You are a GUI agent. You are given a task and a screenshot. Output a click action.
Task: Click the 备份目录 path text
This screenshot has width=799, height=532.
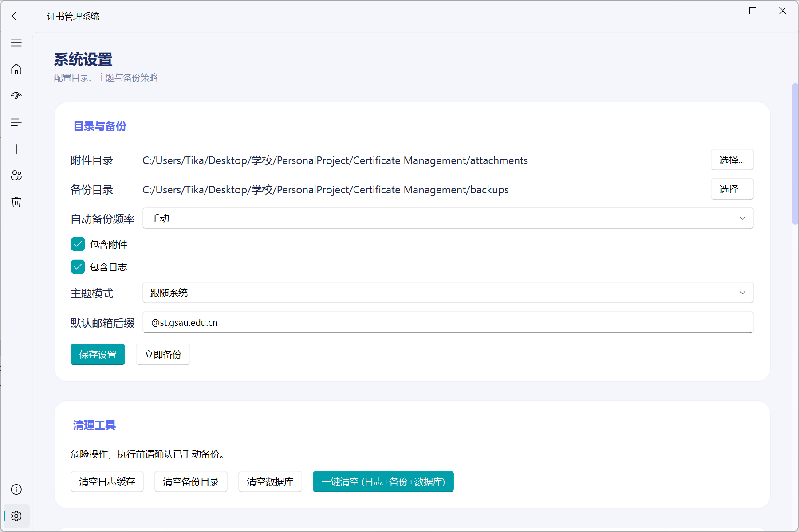tap(326, 190)
